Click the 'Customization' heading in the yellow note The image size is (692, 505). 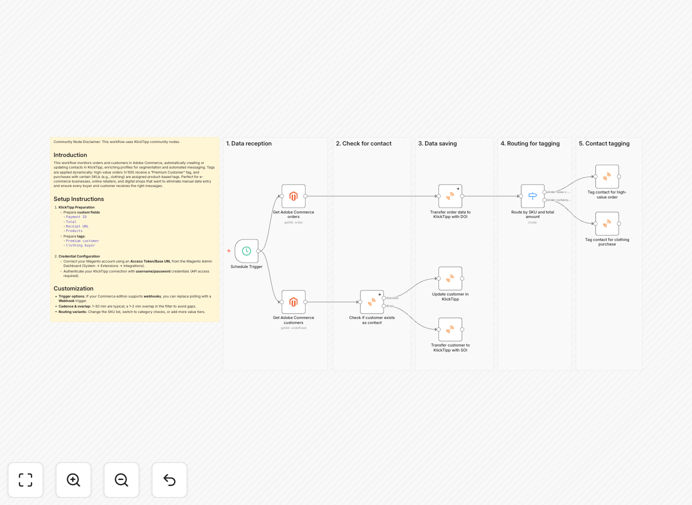click(x=73, y=289)
